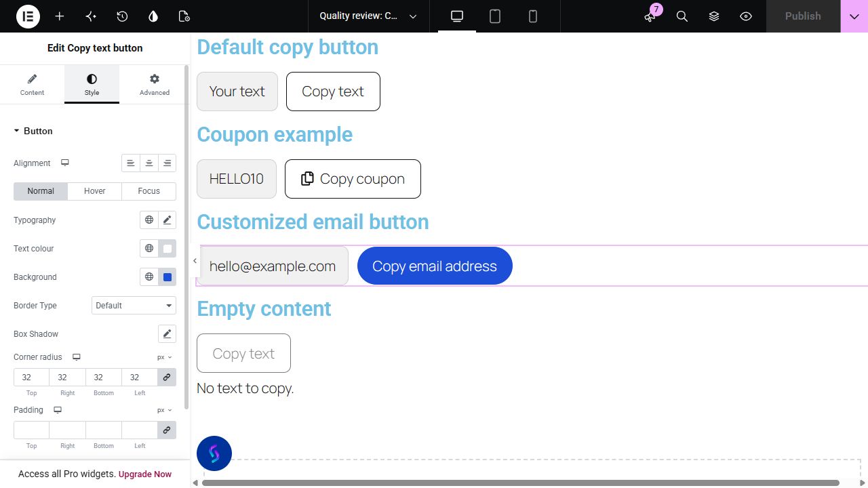This screenshot has width=868, height=488.
Task: Open What's New notifications megaphone
Action: [x=650, y=16]
